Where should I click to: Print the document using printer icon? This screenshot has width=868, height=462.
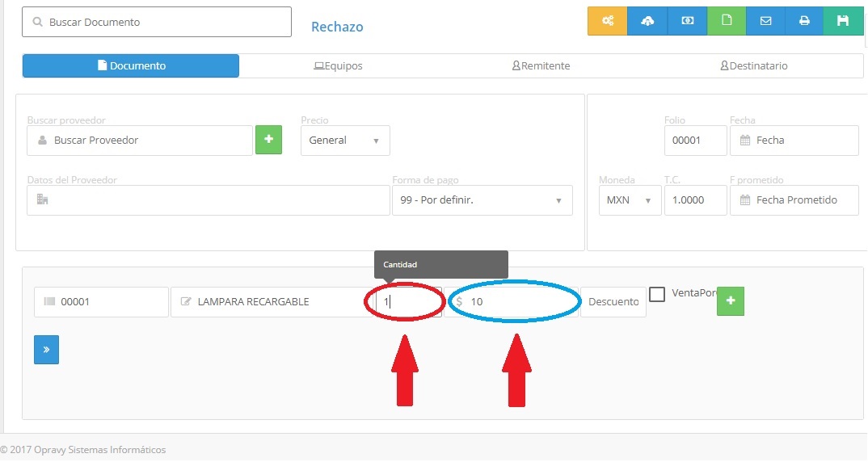tap(804, 21)
